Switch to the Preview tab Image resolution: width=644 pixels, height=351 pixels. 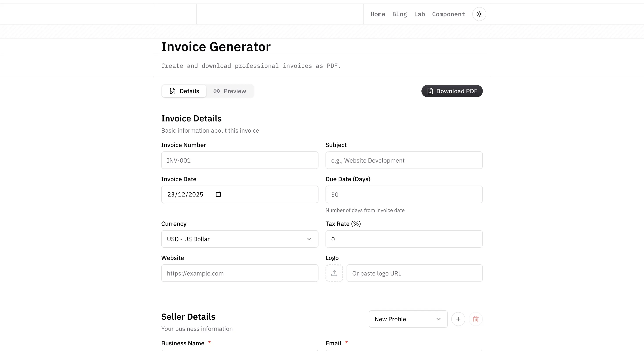(x=230, y=91)
